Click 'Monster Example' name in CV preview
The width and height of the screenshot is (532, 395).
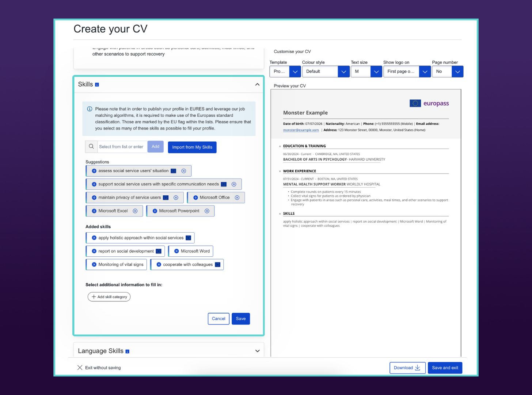(305, 113)
